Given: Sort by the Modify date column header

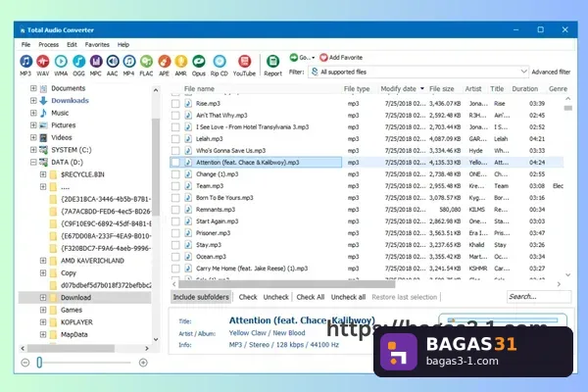Looking at the screenshot, I should 402,89.
